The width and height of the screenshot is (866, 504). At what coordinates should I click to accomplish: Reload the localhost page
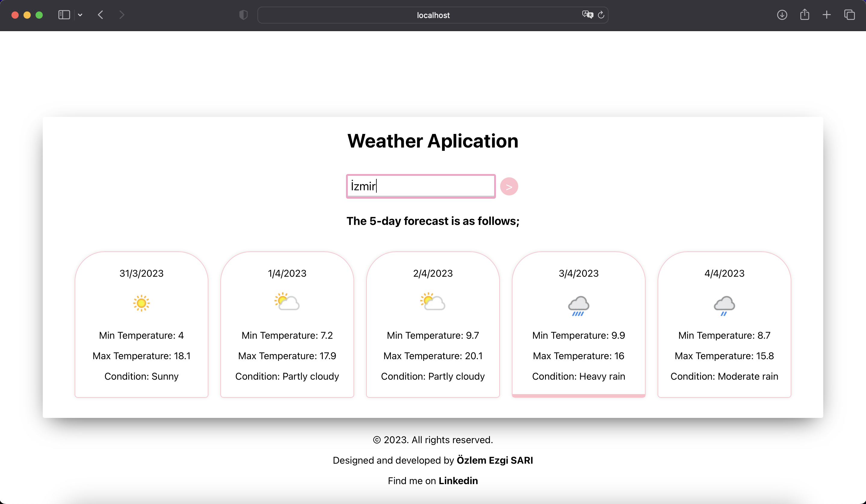click(x=601, y=15)
